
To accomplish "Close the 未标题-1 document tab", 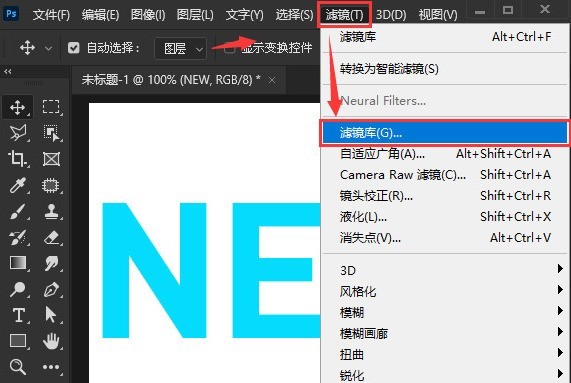I will (x=272, y=80).
